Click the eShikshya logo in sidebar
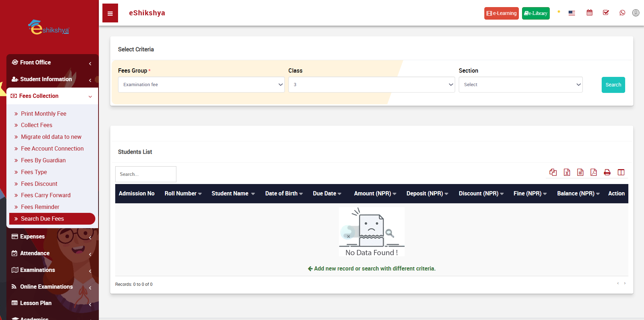This screenshot has height=320, width=644. point(49,27)
